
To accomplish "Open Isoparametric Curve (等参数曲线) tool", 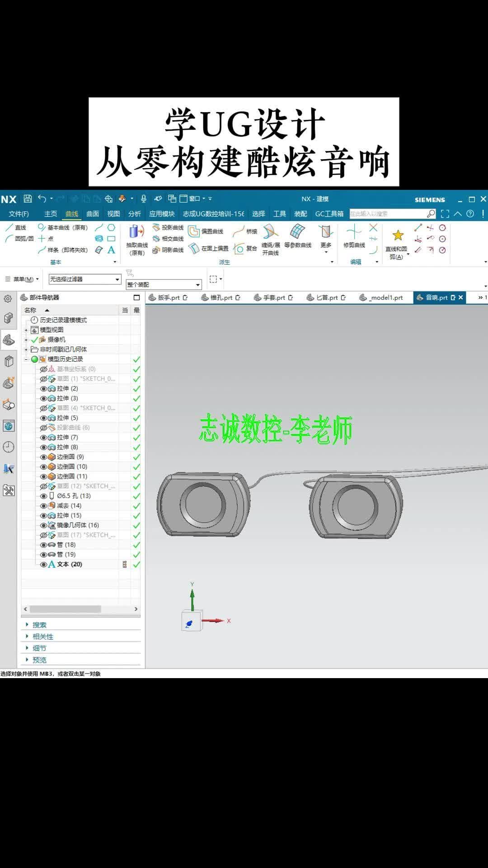I will click(298, 236).
